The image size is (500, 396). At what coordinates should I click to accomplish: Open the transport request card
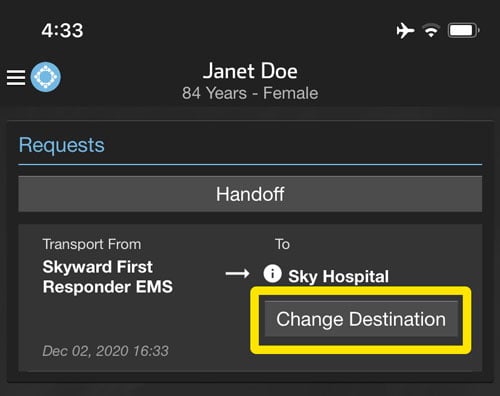tap(250, 298)
